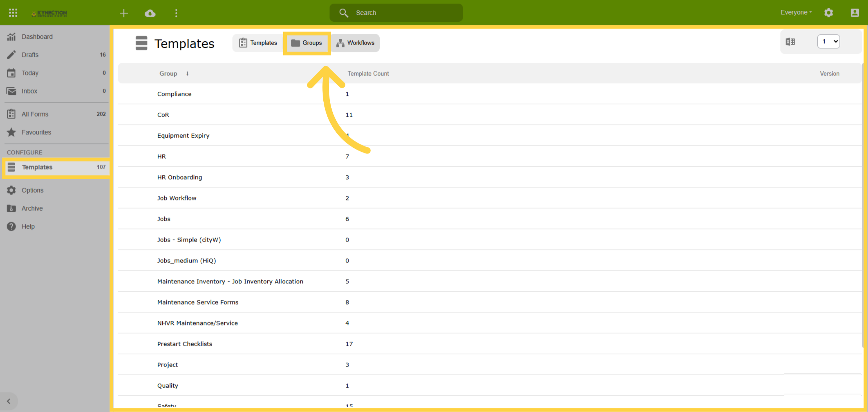Collapse sidebar with the left chevron
The image size is (868, 412).
(x=9, y=401)
